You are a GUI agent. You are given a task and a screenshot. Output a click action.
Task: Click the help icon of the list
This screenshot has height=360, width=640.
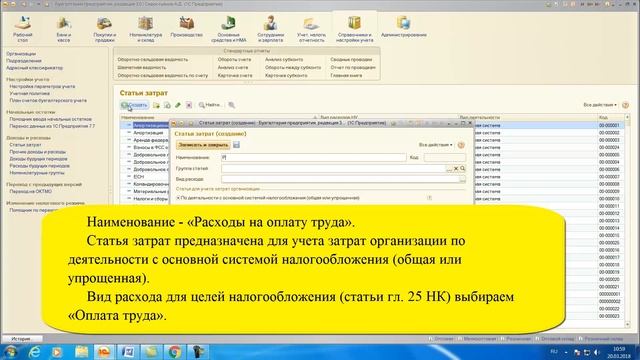[625, 105]
